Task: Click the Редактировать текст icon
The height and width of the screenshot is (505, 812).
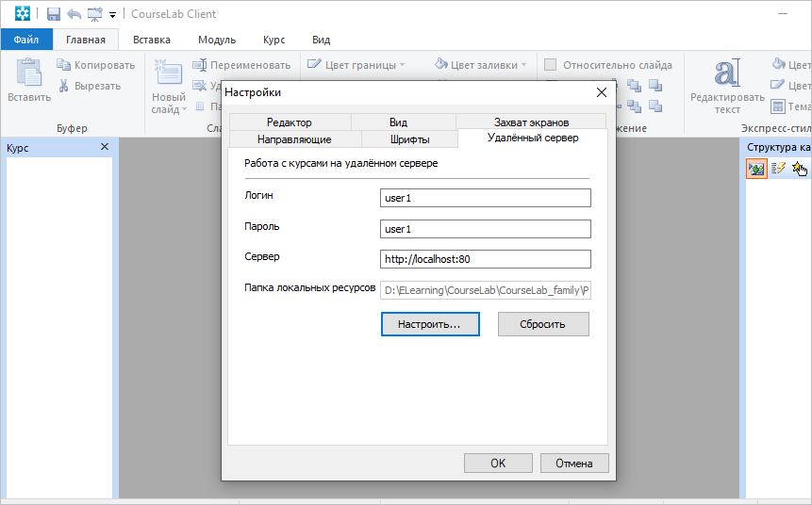Action: point(727,73)
